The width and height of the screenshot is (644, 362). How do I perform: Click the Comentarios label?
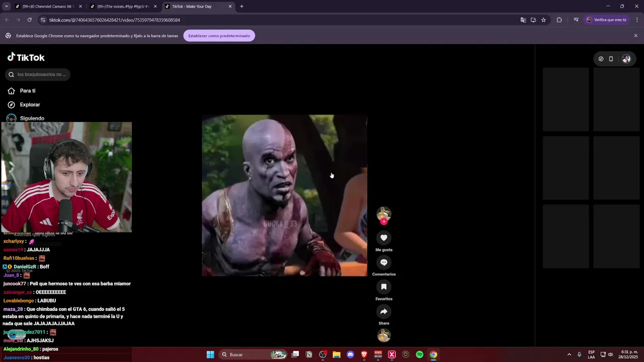tap(384, 274)
